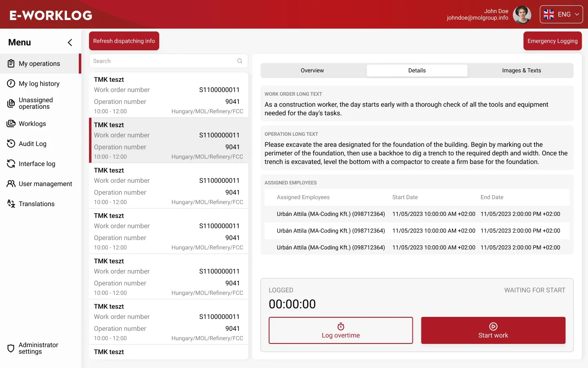
Task: Click the Start work button
Action: coord(493,330)
